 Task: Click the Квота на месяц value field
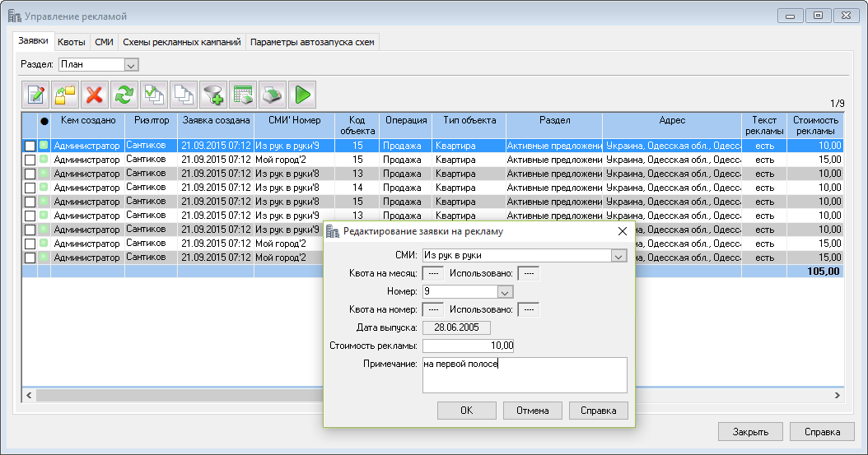pos(433,273)
